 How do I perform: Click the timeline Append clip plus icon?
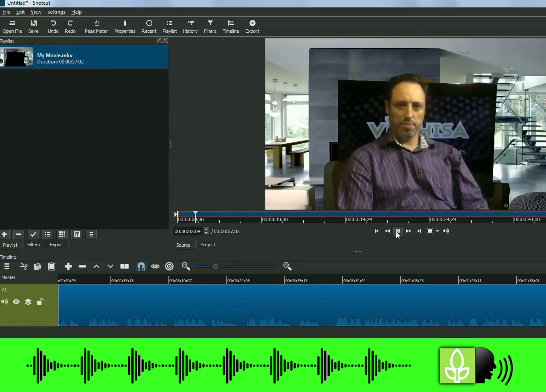coord(68,266)
